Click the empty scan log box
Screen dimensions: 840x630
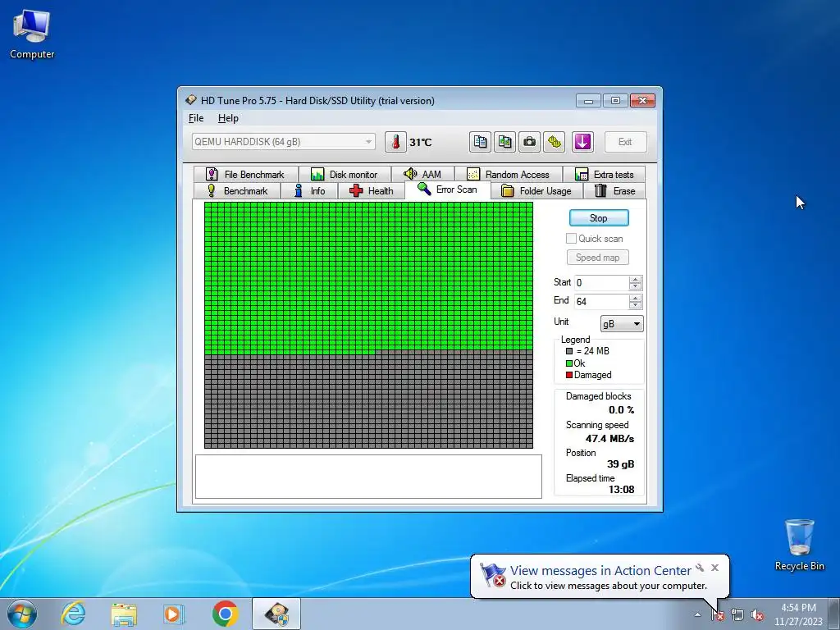(368, 477)
